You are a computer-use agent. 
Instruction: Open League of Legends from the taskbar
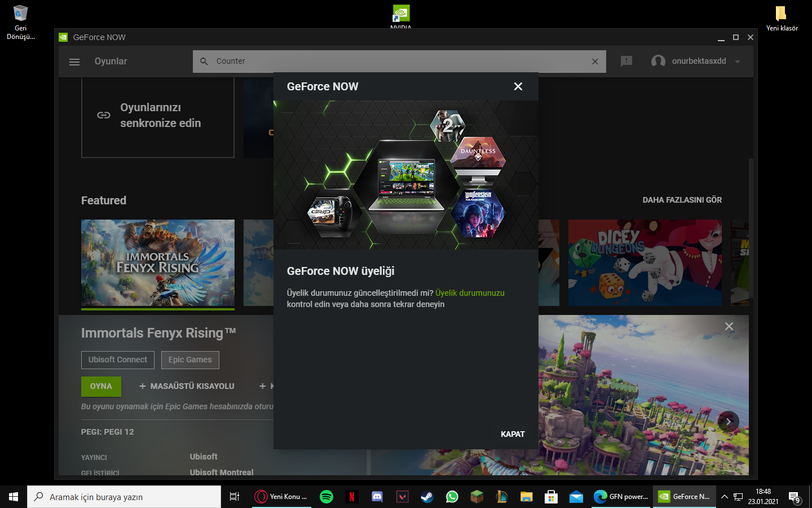pos(502,497)
